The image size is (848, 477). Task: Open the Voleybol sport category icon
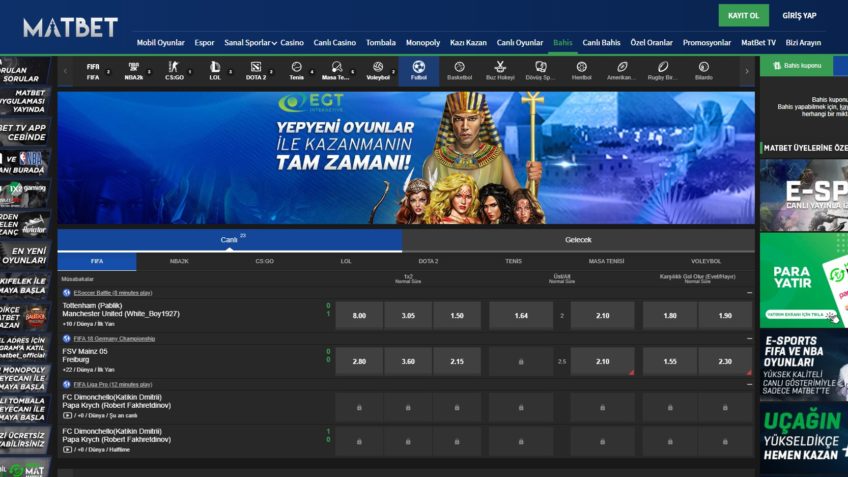click(x=378, y=70)
